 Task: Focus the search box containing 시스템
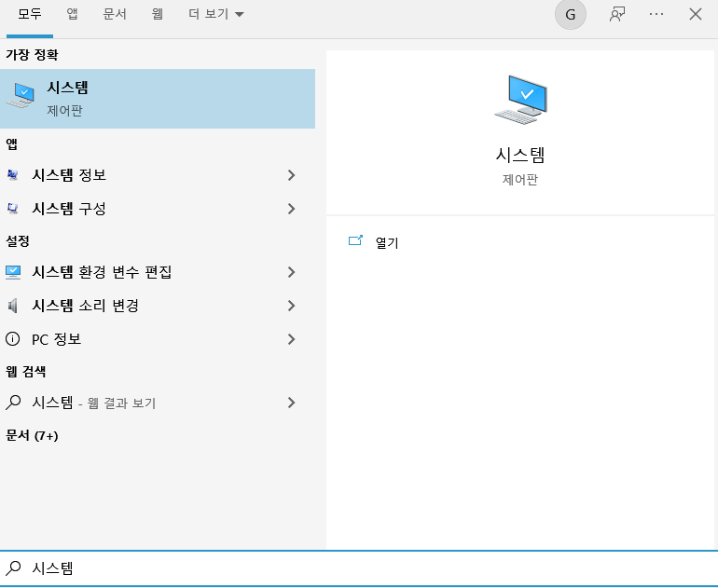point(359,568)
